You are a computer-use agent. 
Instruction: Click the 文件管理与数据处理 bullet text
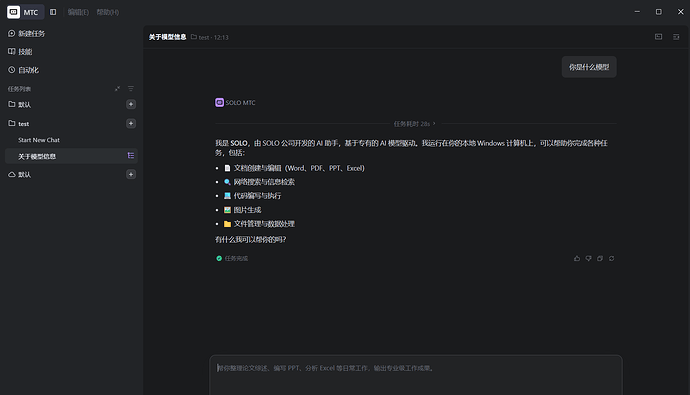pyautogui.click(x=264, y=224)
